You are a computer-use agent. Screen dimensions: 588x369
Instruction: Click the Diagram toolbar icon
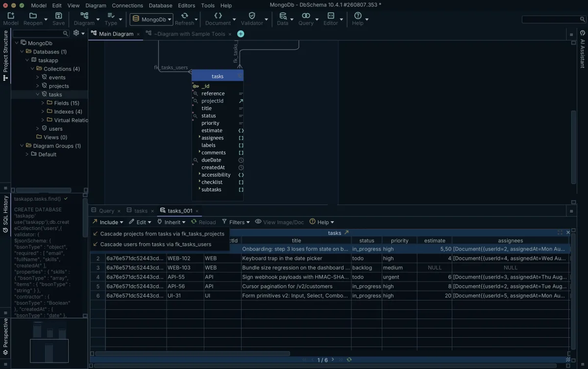tap(84, 16)
